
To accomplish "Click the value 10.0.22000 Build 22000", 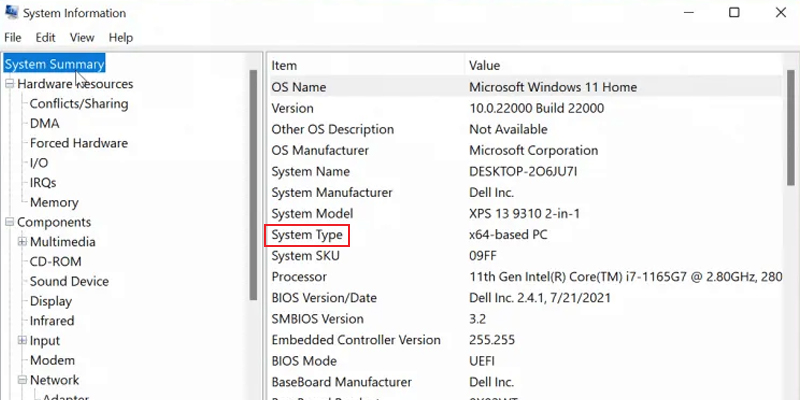I will [537, 108].
